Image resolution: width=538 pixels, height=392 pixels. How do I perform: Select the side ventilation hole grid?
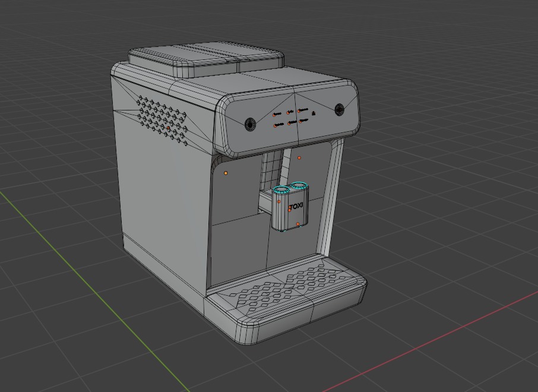[x=162, y=120]
